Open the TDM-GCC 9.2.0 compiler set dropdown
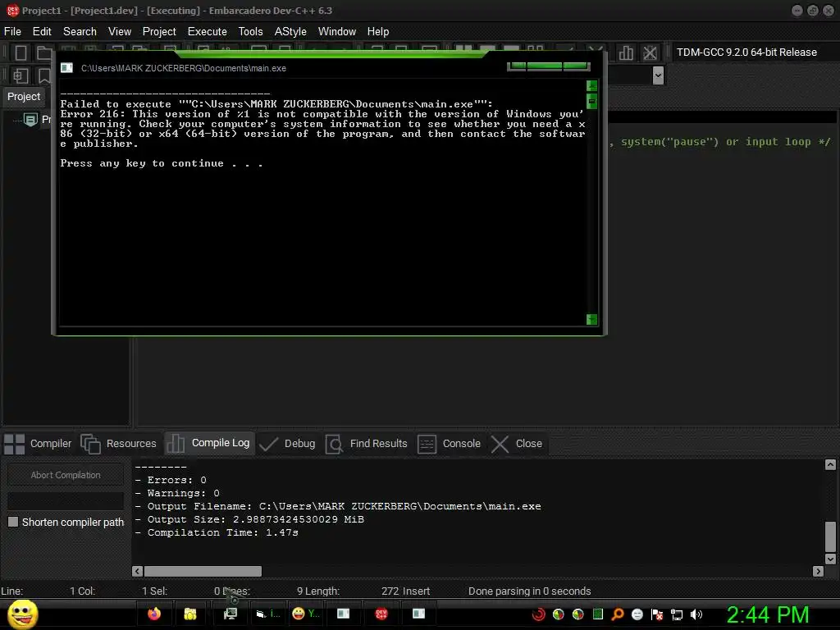Viewport: 840px width, 630px height. pos(746,52)
